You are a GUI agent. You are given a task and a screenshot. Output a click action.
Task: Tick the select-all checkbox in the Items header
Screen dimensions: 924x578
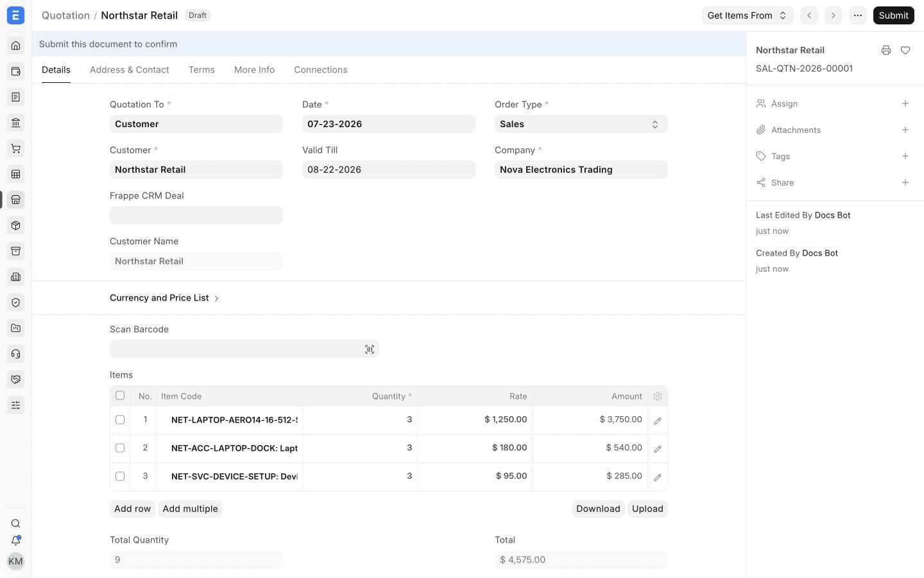pyautogui.click(x=120, y=396)
